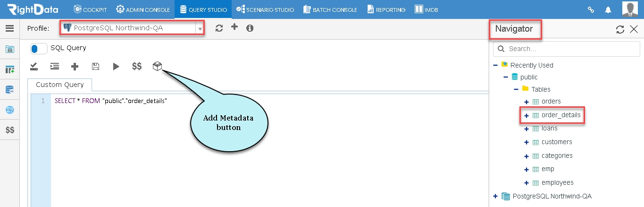Select the customers table in Navigator

coord(557,142)
